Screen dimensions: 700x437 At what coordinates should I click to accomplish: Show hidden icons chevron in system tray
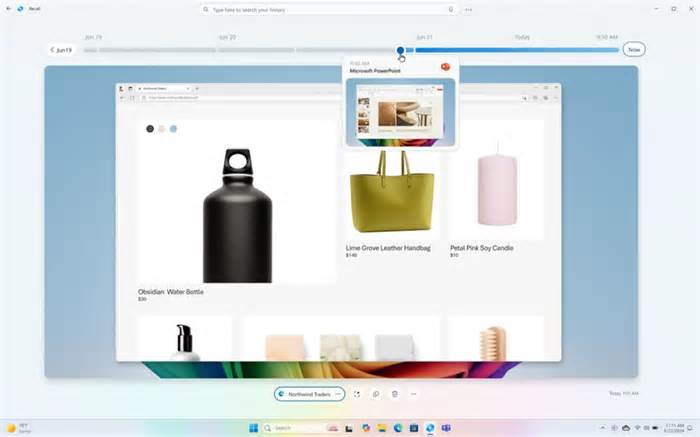[603, 428]
